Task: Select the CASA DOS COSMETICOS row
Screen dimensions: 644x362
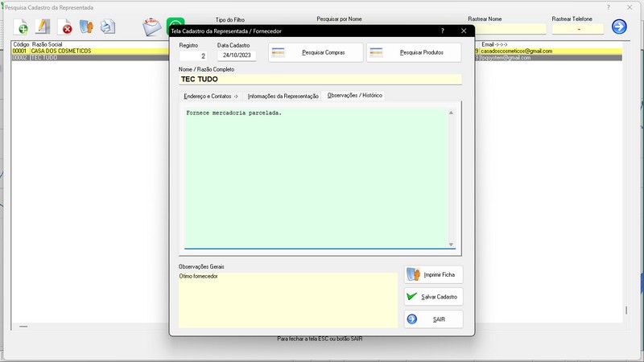Action: point(316,51)
